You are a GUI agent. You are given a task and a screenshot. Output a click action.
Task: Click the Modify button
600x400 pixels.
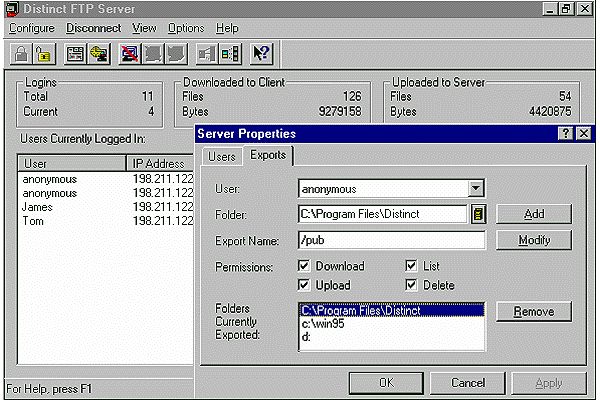pyautogui.click(x=534, y=240)
